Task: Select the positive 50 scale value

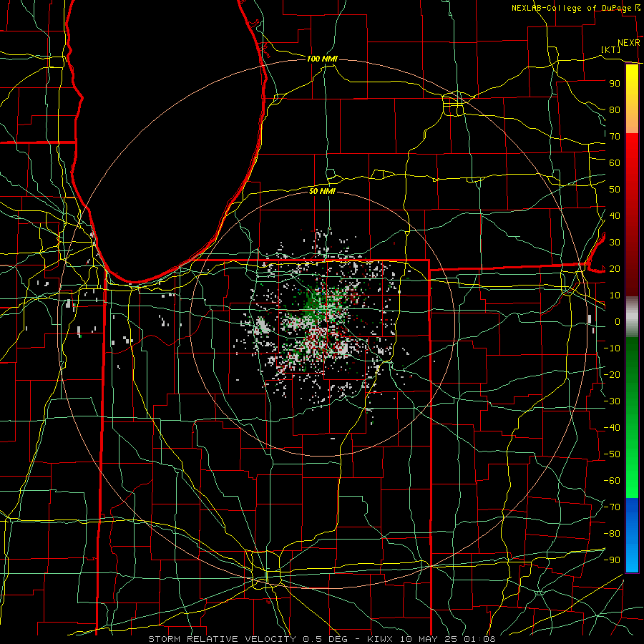Action: [x=615, y=190]
